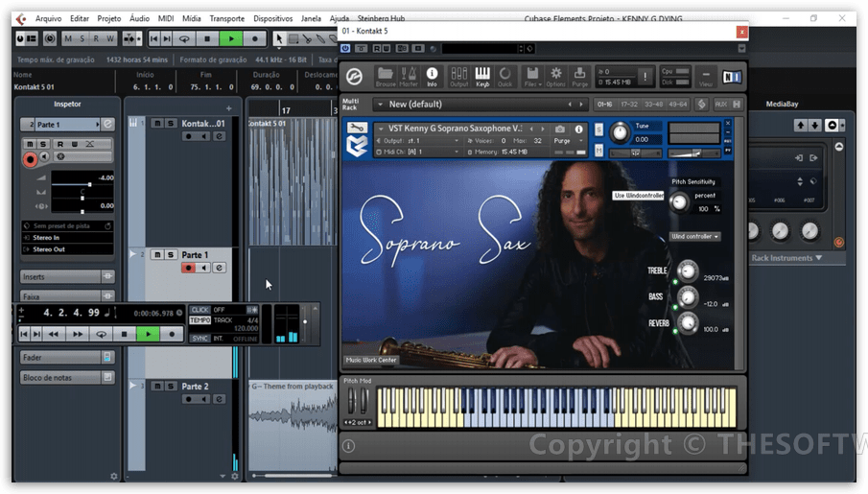Viewport: 868px width, 494px height.
Task: Click plugin window read automation R button
Action: (377, 49)
